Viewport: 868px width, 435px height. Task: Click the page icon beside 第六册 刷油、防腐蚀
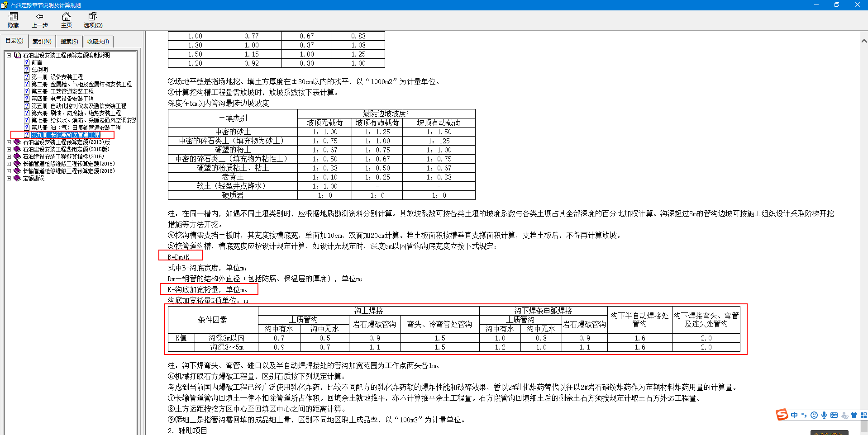pyautogui.click(x=27, y=113)
